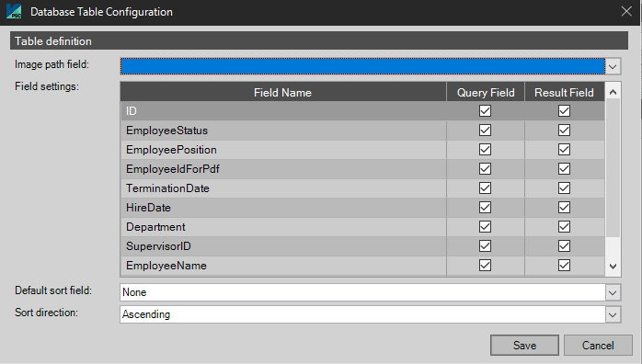
Task: Disable Result Field for Department
Action: click(x=564, y=226)
